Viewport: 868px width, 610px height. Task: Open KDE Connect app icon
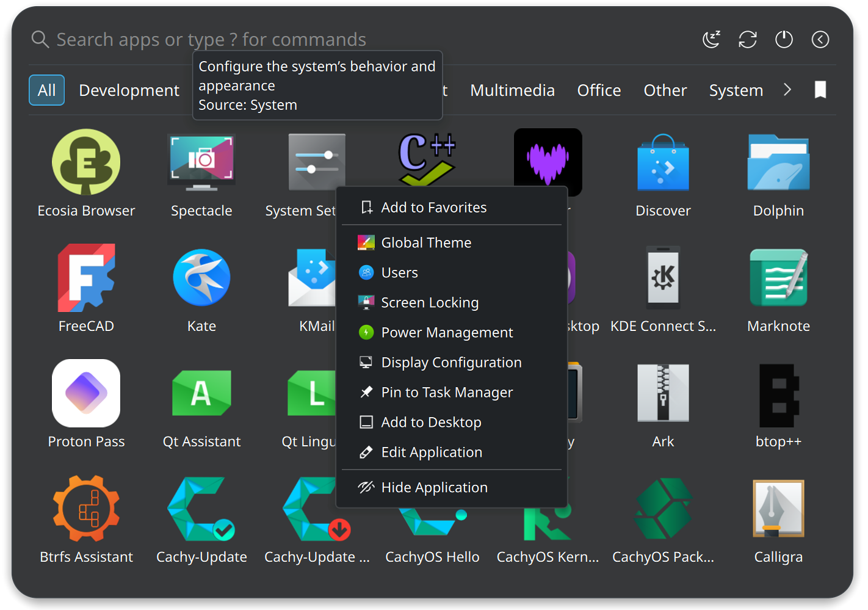click(x=663, y=278)
